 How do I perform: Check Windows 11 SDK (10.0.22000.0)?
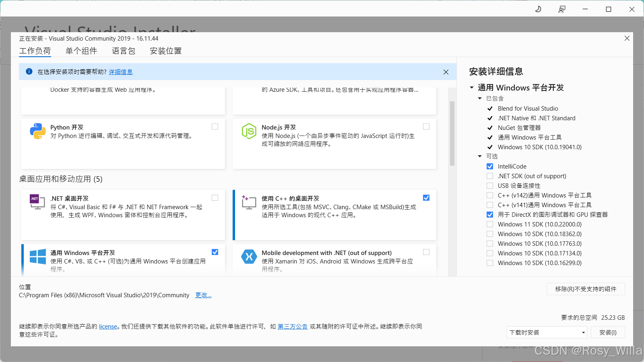click(490, 224)
